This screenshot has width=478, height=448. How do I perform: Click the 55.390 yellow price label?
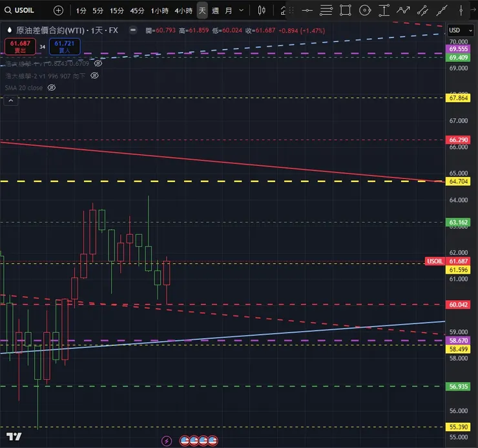click(x=458, y=427)
